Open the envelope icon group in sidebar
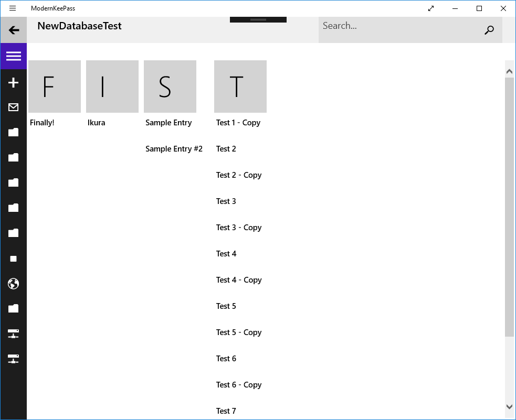516x420 pixels. click(x=14, y=107)
